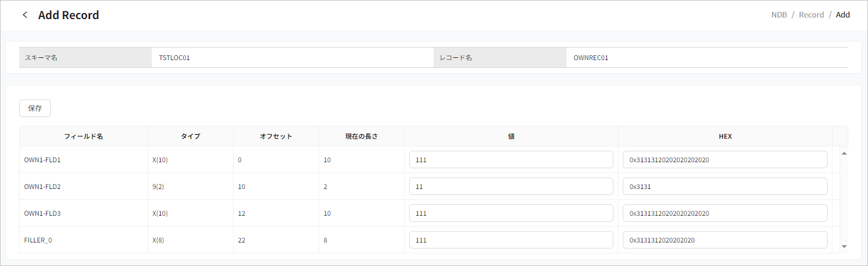
Task: Focus the HEX input for FILLER_0
Action: click(x=724, y=240)
